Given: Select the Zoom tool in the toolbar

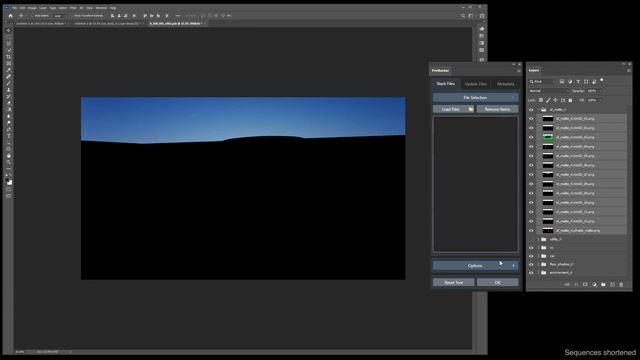Looking at the screenshot, I should click(9, 162).
